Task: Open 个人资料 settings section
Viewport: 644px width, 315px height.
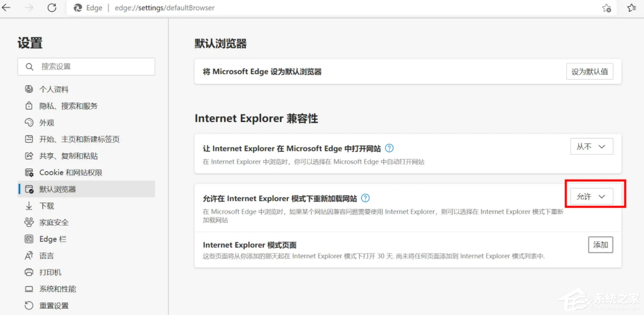Action: point(54,90)
